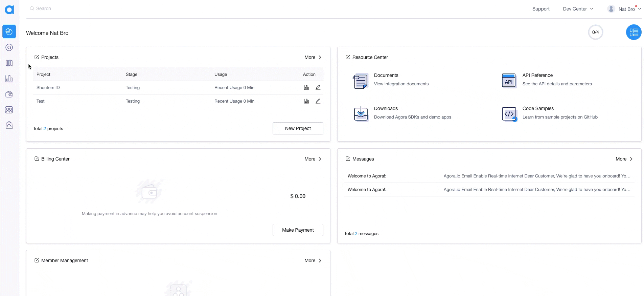Edit the Shoutem ID project
The height and width of the screenshot is (296, 644).
point(318,87)
